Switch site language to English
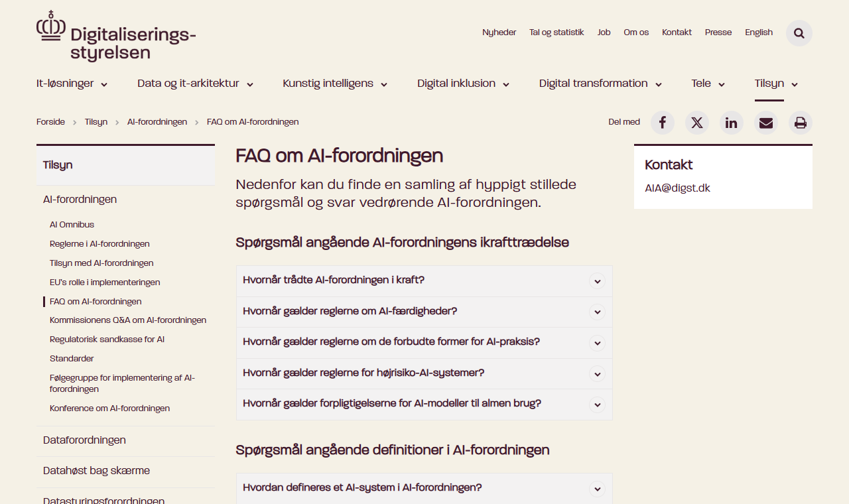This screenshot has height=504, width=849. tap(759, 32)
